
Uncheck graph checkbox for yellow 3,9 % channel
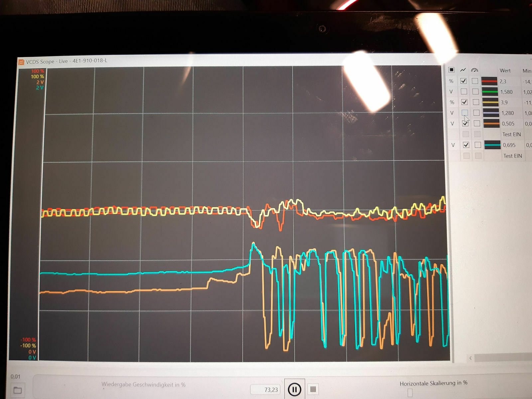(464, 102)
